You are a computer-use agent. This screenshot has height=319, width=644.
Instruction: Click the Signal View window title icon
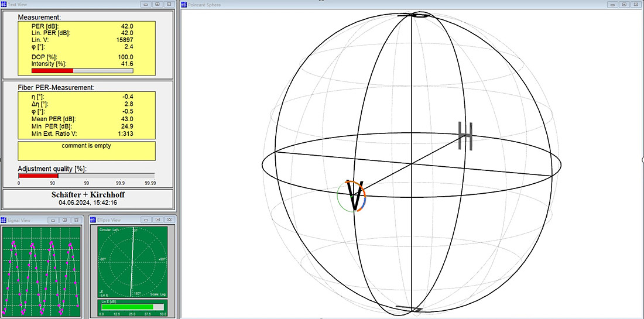(x=4, y=220)
